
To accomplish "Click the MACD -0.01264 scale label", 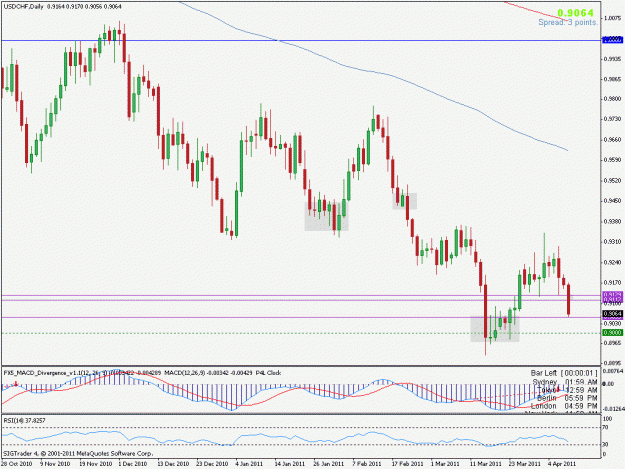I will pos(613,409).
